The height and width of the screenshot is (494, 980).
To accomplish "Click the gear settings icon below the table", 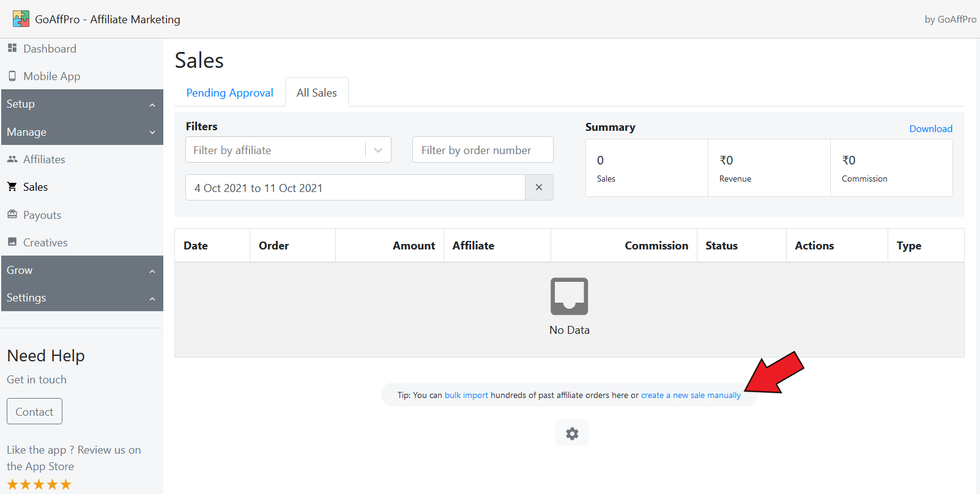I will point(571,433).
